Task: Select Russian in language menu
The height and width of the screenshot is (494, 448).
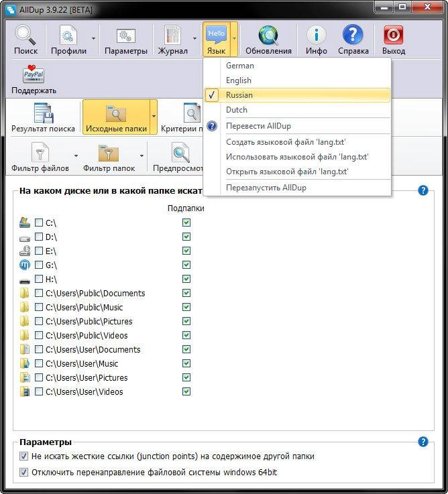Action: pos(297,95)
